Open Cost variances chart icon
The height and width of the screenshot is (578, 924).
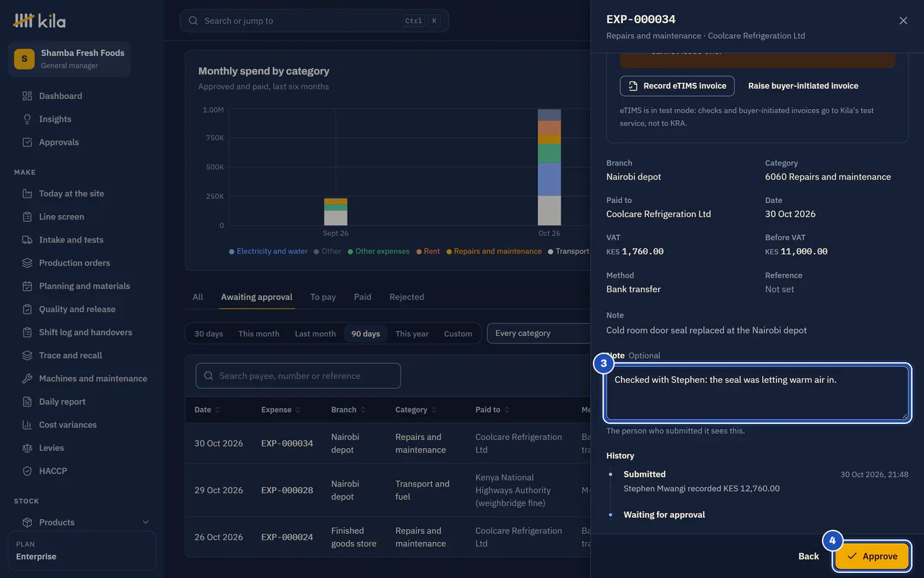pyautogui.click(x=27, y=425)
